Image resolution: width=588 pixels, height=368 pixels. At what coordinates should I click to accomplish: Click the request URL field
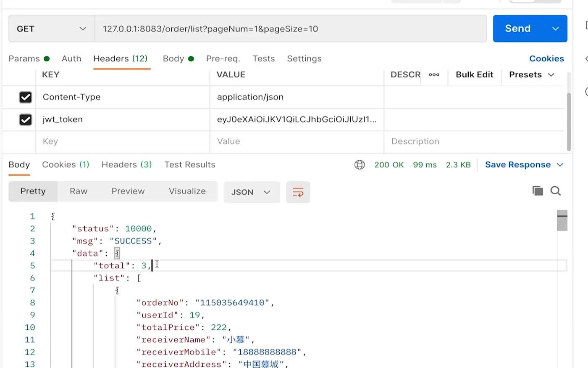click(291, 29)
